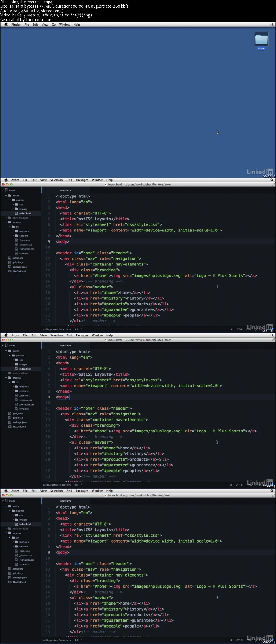Screen dimensions: 276x644
Task: Expand the images folder in the 00:00:19 frame tree
Action: (x=13, y=209)
